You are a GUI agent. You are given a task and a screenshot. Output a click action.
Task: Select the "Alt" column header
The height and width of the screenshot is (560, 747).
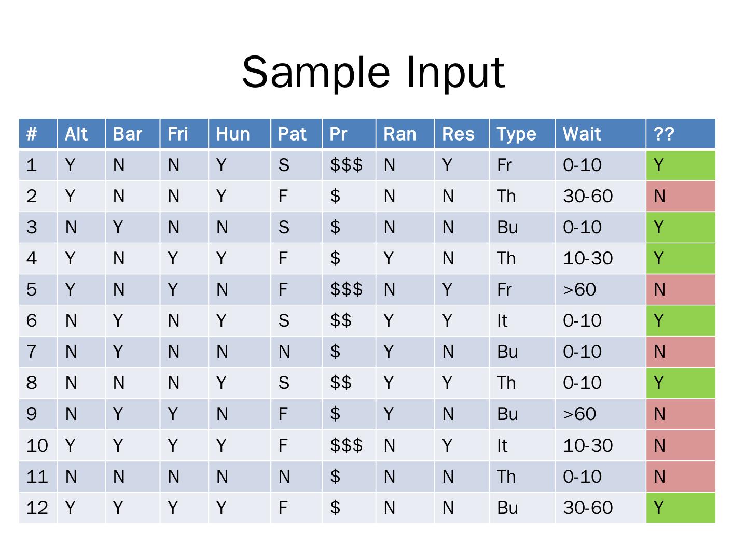click(81, 134)
